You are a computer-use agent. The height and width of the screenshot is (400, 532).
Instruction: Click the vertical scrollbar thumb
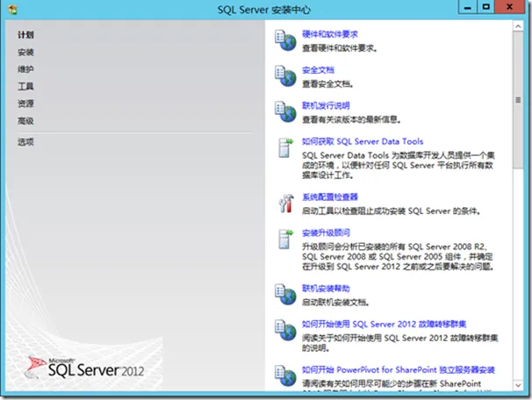[x=518, y=100]
